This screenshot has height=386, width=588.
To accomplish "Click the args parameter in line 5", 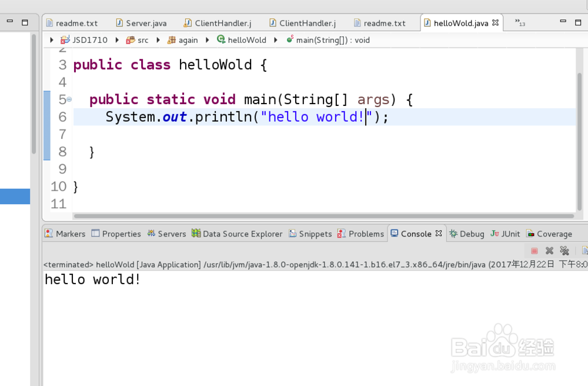I will point(373,100).
